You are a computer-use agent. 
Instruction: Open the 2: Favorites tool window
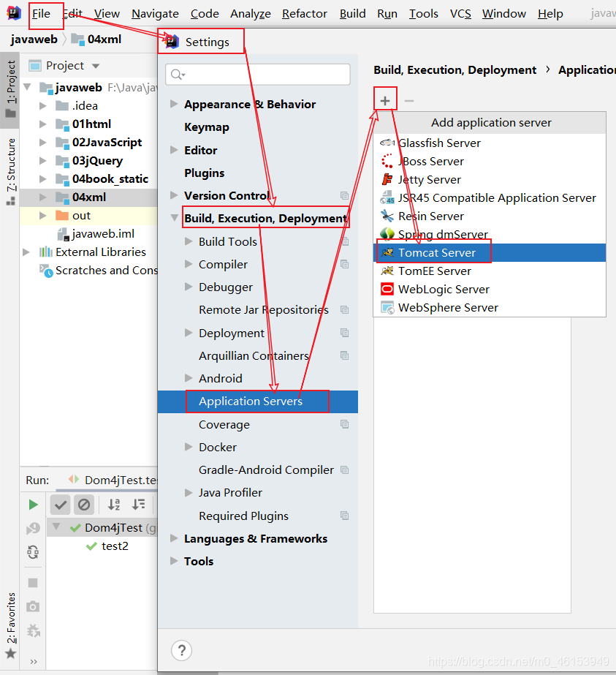11,625
